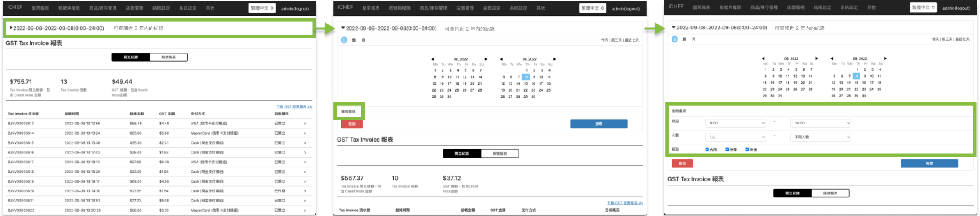Screen dimensions: 980x216
Task: Click next-month arrow beside 09, 2022 above advanced filters
Action: point(885,58)
